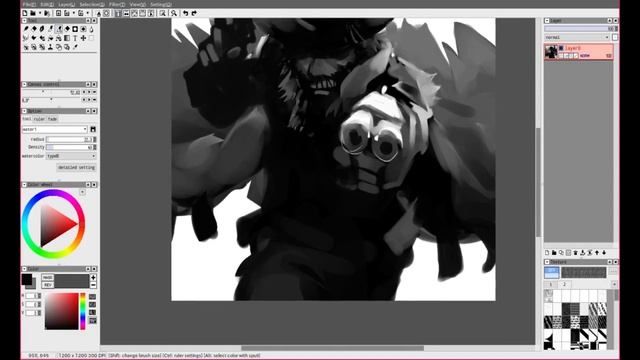Click the move layer down arrow

click(604, 253)
